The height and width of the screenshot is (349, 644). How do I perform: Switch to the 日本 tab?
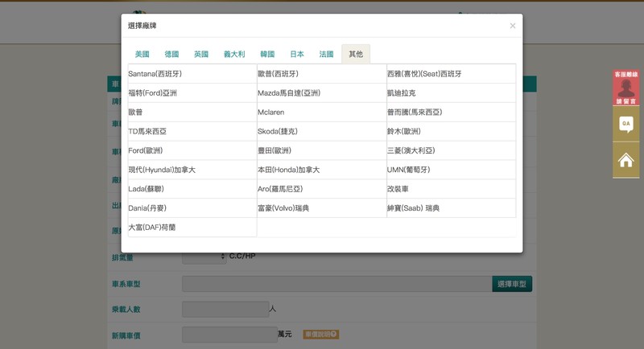point(297,54)
